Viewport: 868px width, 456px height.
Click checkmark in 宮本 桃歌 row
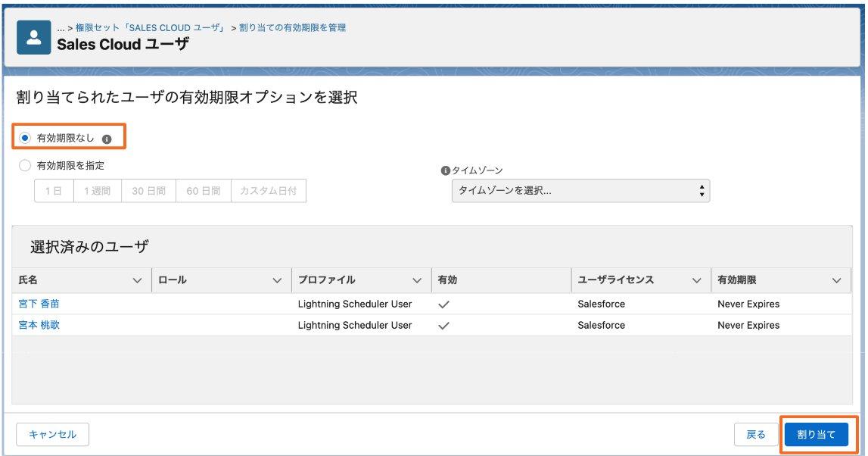coord(443,326)
